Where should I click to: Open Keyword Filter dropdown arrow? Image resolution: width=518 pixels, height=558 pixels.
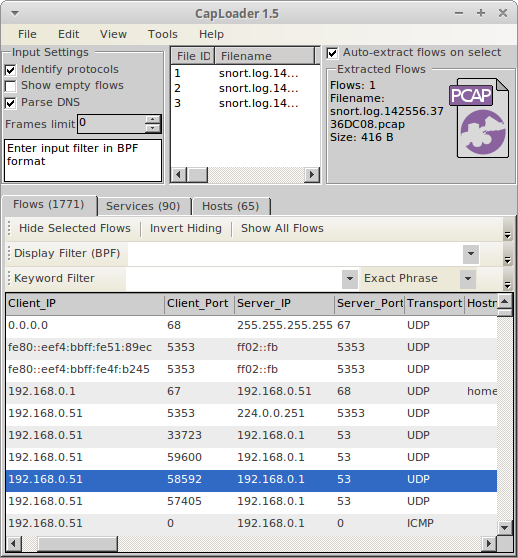coord(350,279)
